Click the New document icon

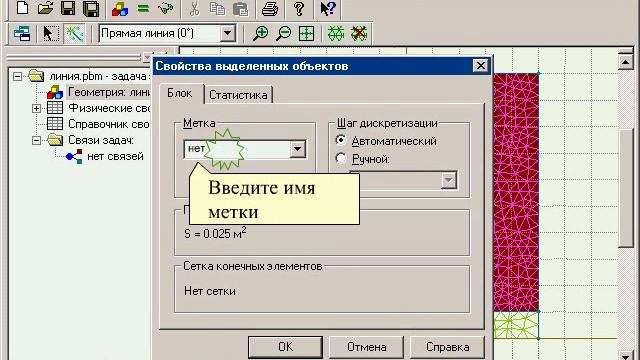click(22, 8)
